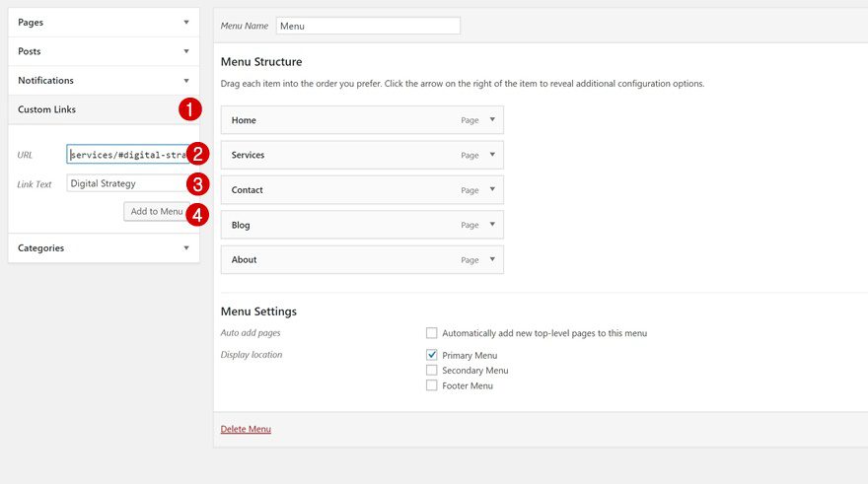Open the Categories panel header
868x484 pixels.
[104, 248]
